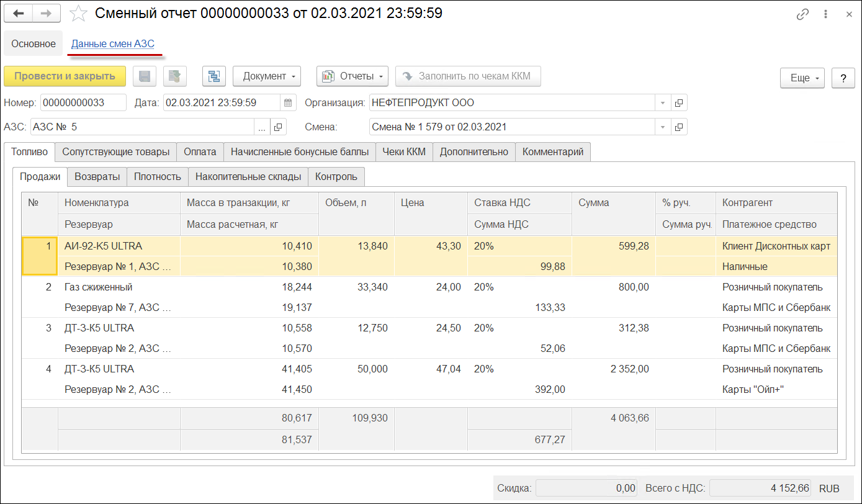Copy link to document via chain icon
The width and height of the screenshot is (862, 504).
(802, 14)
